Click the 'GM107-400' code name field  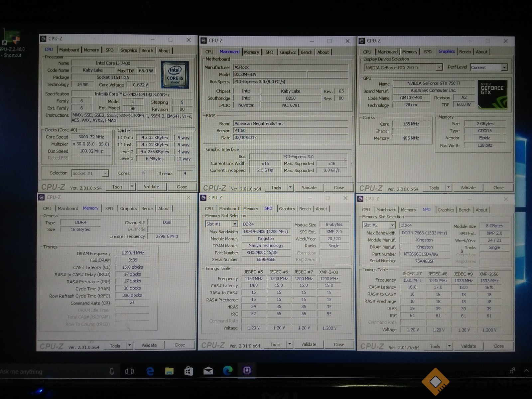tap(411, 97)
